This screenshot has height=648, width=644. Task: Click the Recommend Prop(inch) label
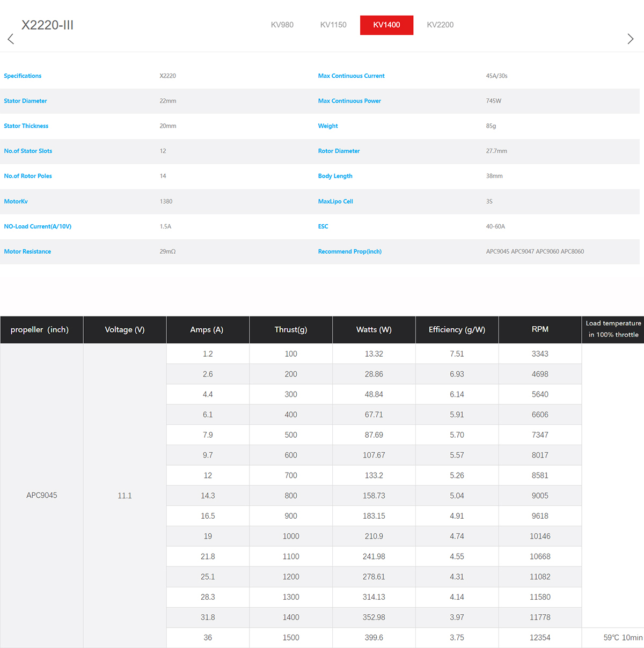(349, 252)
